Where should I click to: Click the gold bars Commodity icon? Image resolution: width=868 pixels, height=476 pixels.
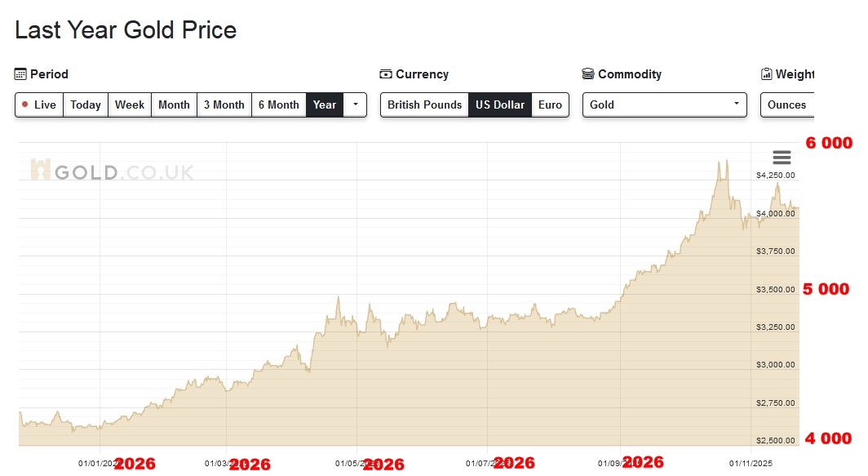click(x=588, y=74)
